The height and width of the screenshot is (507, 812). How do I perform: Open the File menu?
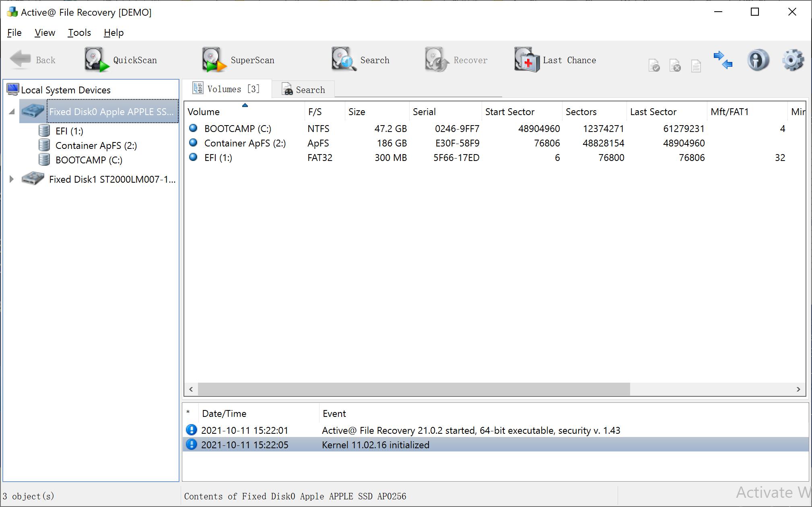(x=14, y=33)
